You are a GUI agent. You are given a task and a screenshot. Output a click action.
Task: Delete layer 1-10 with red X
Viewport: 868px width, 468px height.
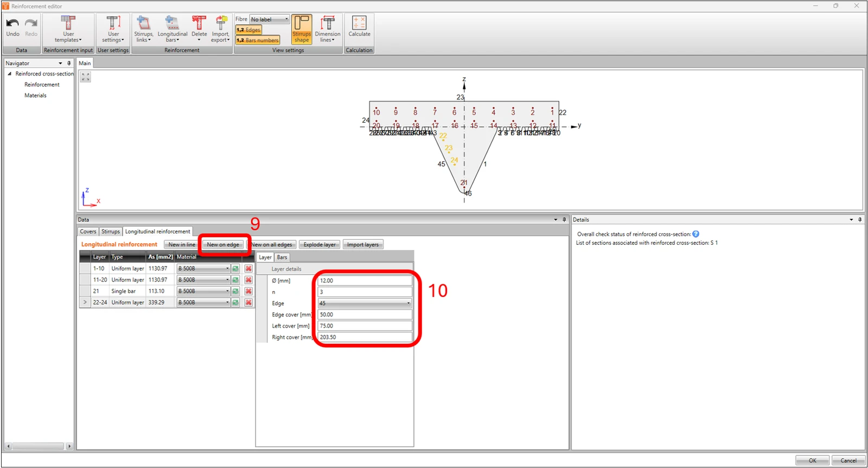pos(248,269)
